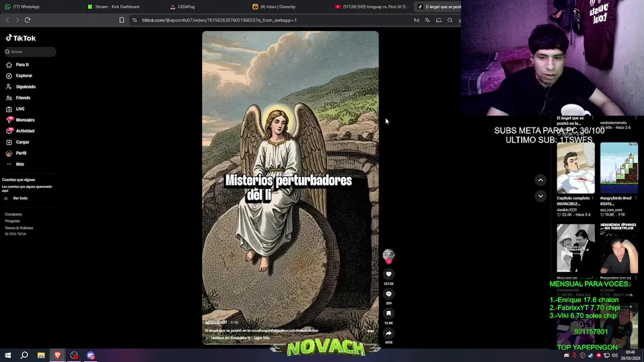Viewport: 644px width, 362px height.
Task: Go to previous video up chevron
Action: (x=540, y=180)
